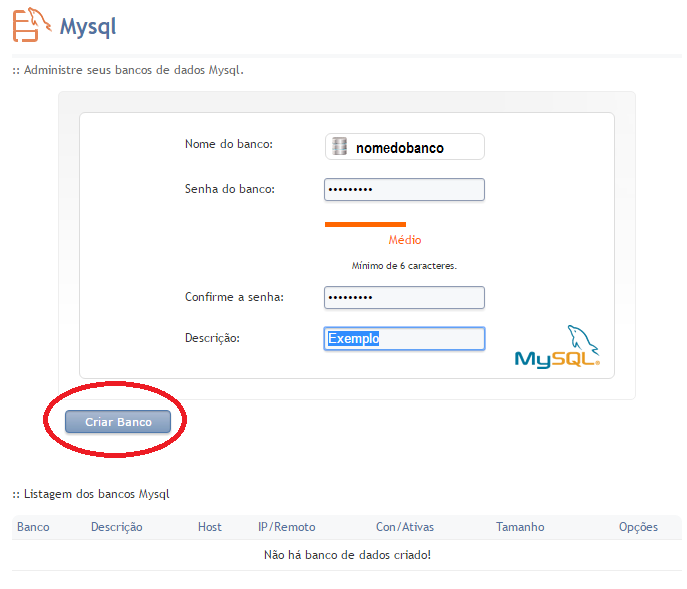Select the Descrição column header in the listing
687x589 pixels.
[x=116, y=527]
